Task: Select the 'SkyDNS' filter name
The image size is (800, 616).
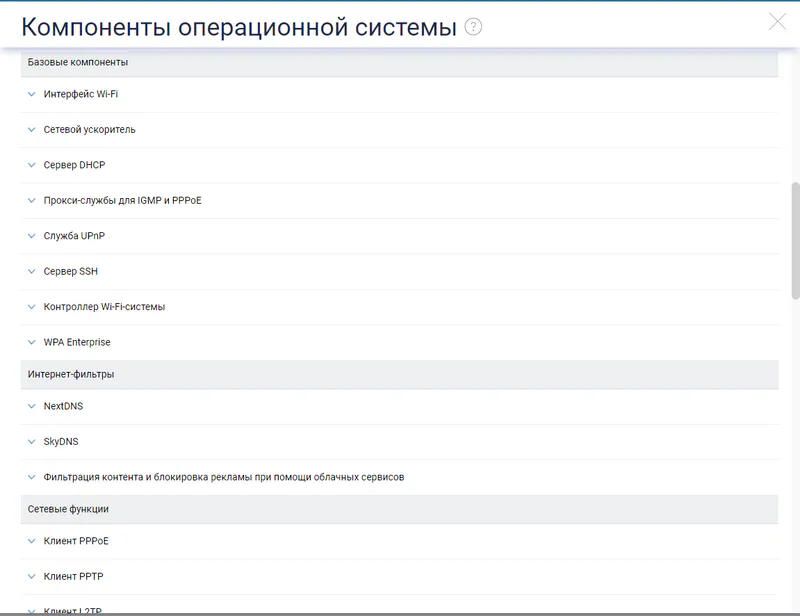Action: 61,441
